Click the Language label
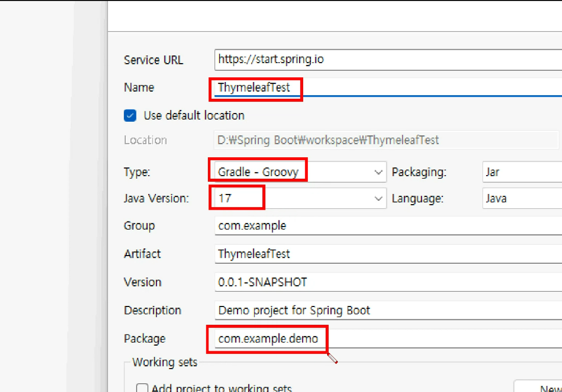Image resolution: width=562 pixels, height=392 pixels. point(418,199)
